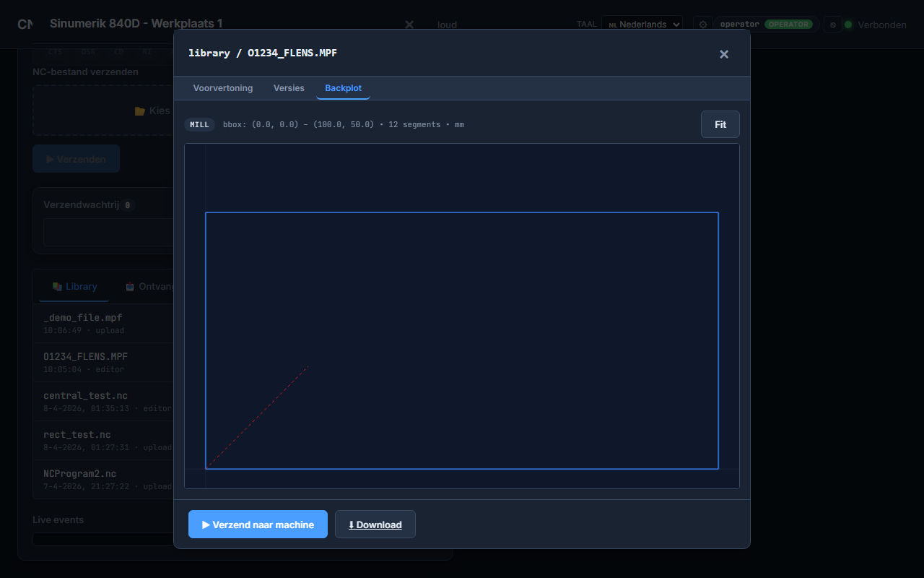
Task: Click the backplot toolpath canvas
Action: (462, 316)
